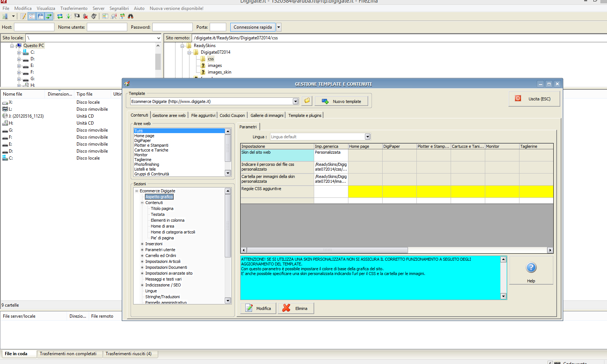Click the binoculars search remote files icon
This screenshot has width=607, height=364.
coord(131,16)
